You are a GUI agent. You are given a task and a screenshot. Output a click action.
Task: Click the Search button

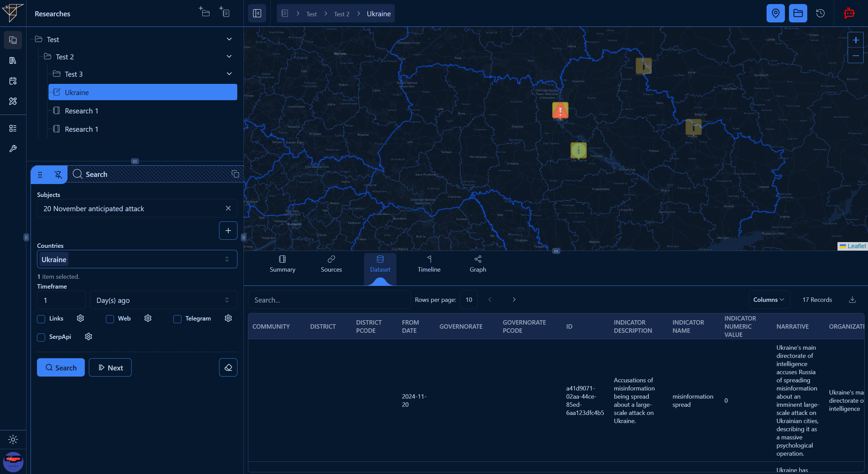click(60, 367)
